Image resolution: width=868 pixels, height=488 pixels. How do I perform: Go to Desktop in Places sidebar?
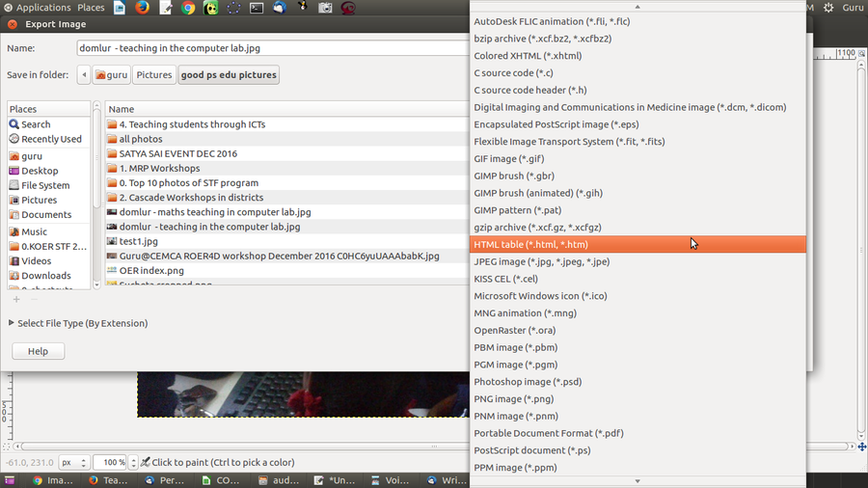40,171
